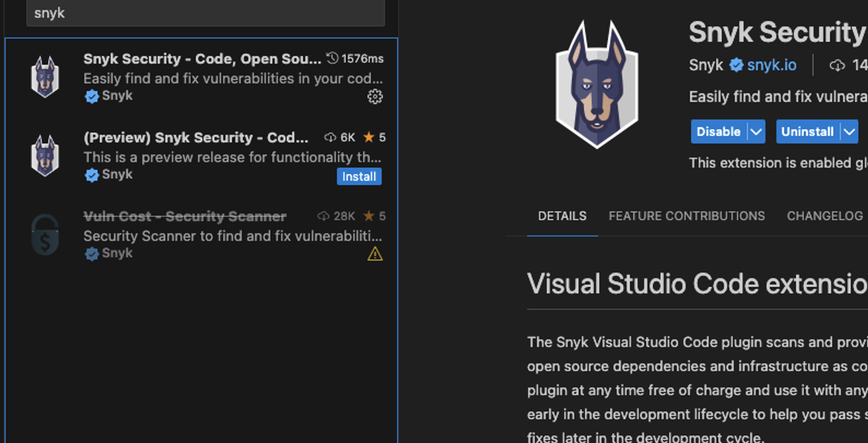Expand the Disable button dropdown arrow
Viewport: 868px width, 443px height.
pos(756,132)
